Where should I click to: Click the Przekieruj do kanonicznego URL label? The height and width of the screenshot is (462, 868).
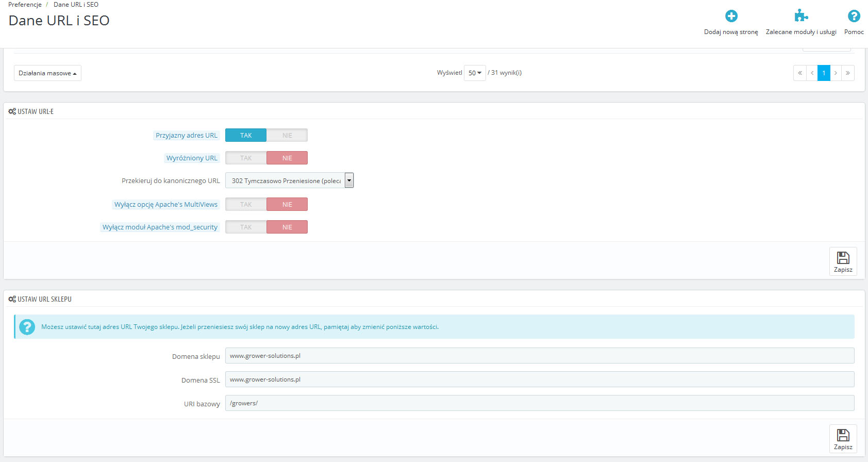[171, 181]
